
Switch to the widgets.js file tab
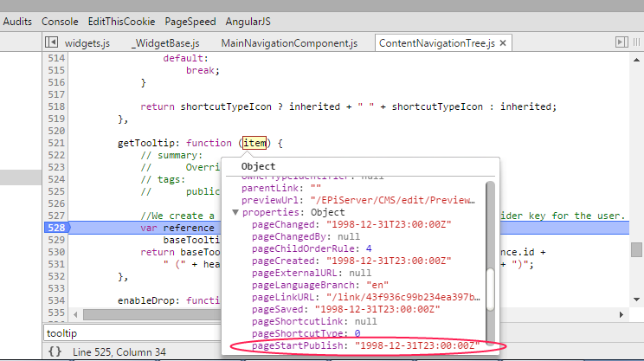point(87,42)
